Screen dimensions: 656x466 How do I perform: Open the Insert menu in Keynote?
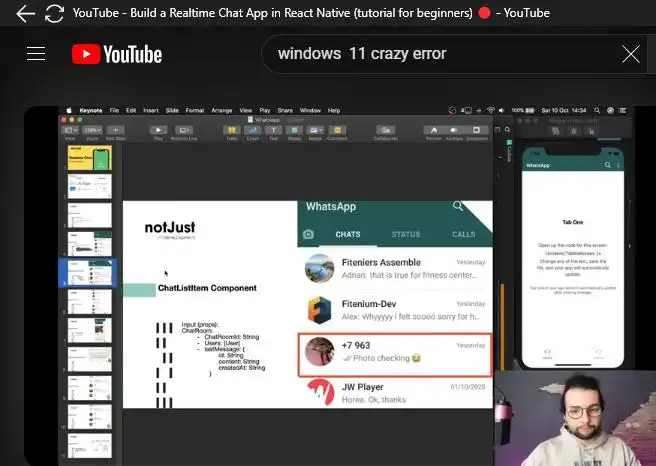(151, 110)
